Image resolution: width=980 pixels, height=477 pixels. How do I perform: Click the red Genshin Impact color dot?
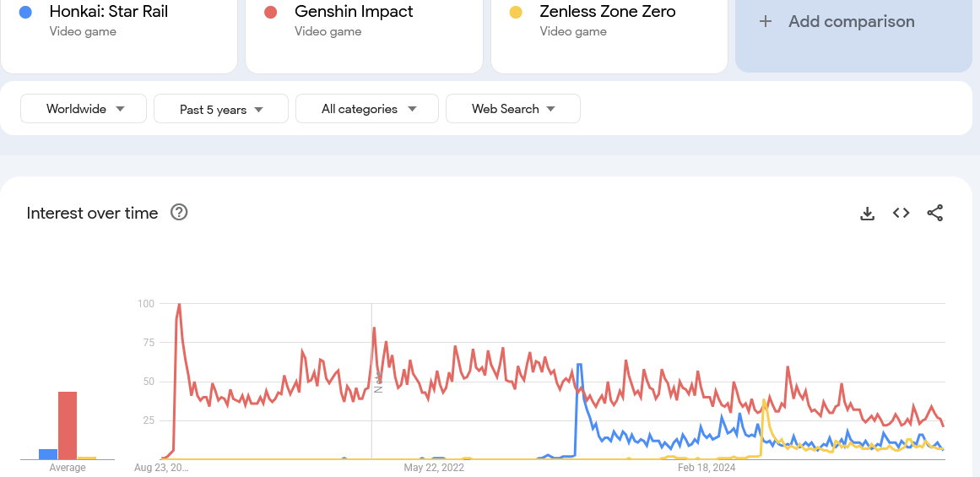(x=271, y=13)
